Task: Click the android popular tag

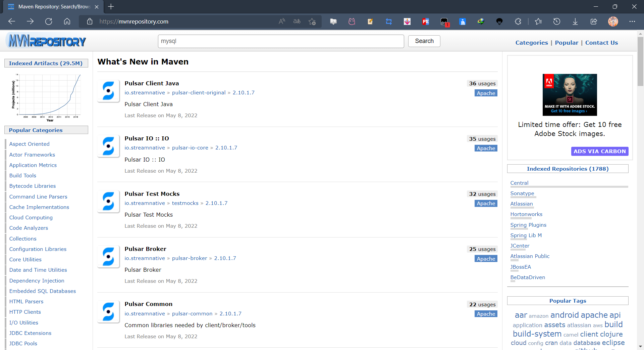Action: click(565, 315)
